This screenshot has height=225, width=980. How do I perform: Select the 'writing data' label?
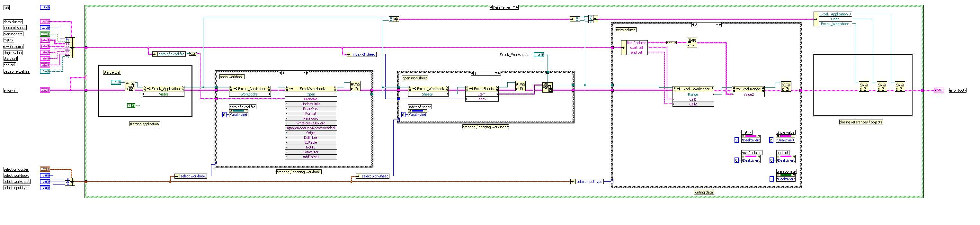click(704, 192)
